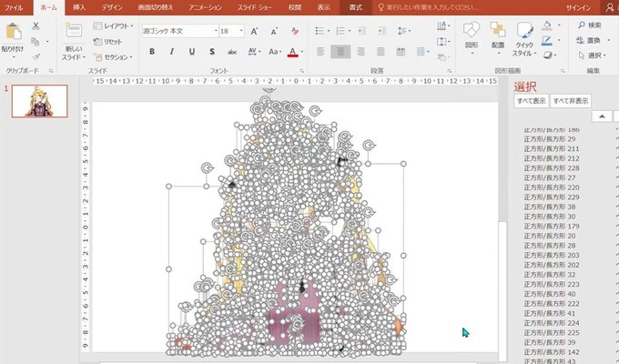Toggle Bold formatting
The width and height of the screenshot is (619, 364).
coord(152,52)
